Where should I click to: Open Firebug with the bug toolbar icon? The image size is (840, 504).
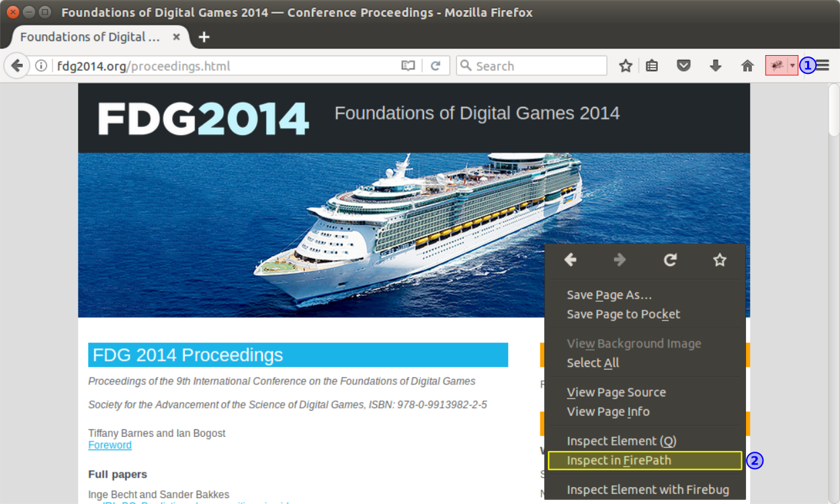pyautogui.click(x=777, y=65)
